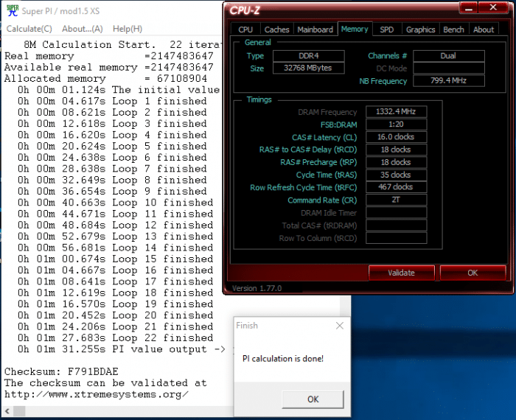Click the 'The initial value' line
Screen dimensions: 516x420
click(x=119, y=89)
